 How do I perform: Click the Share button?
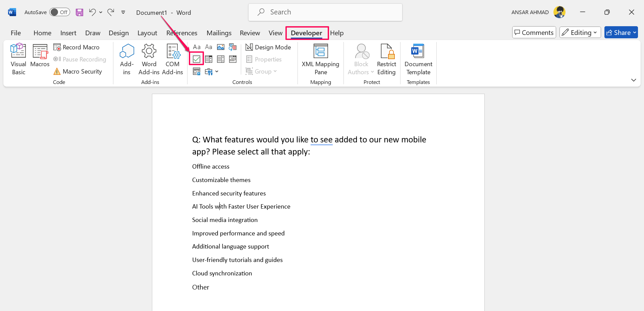coord(621,33)
